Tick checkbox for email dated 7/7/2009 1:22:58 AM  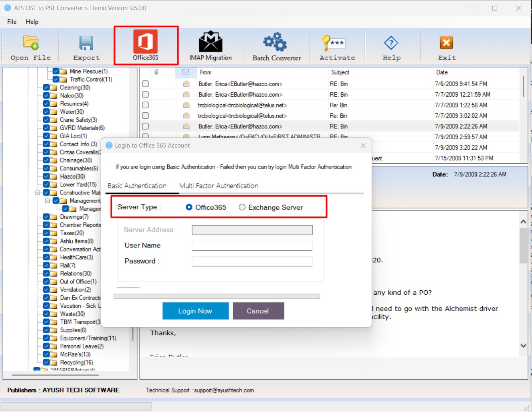[145, 105]
